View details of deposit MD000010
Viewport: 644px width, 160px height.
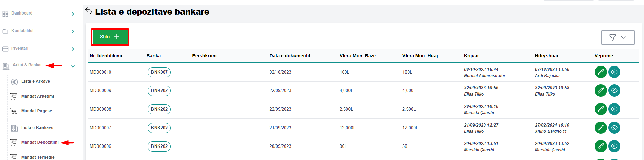tap(614, 72)
